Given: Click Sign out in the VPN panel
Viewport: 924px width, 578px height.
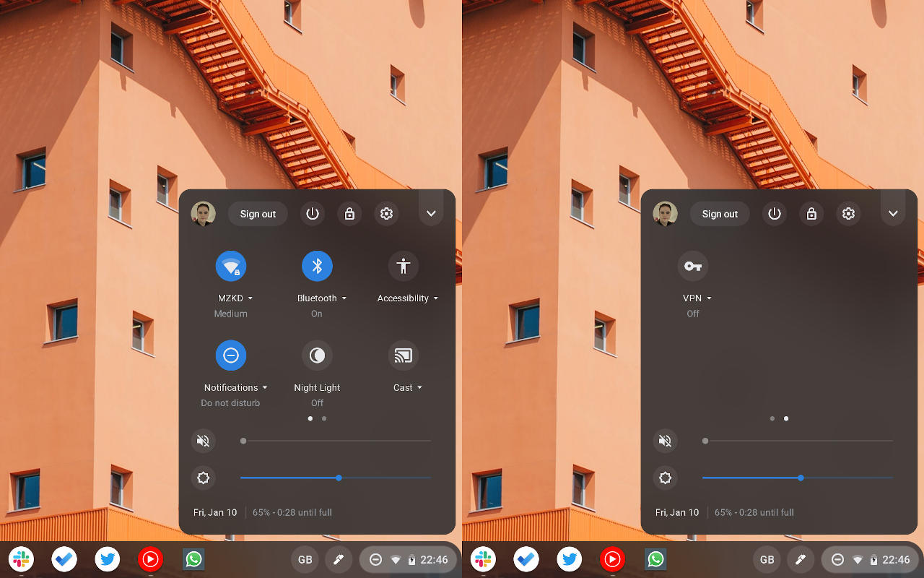Looking at the screenshot, I should click(x=720, y=214).
